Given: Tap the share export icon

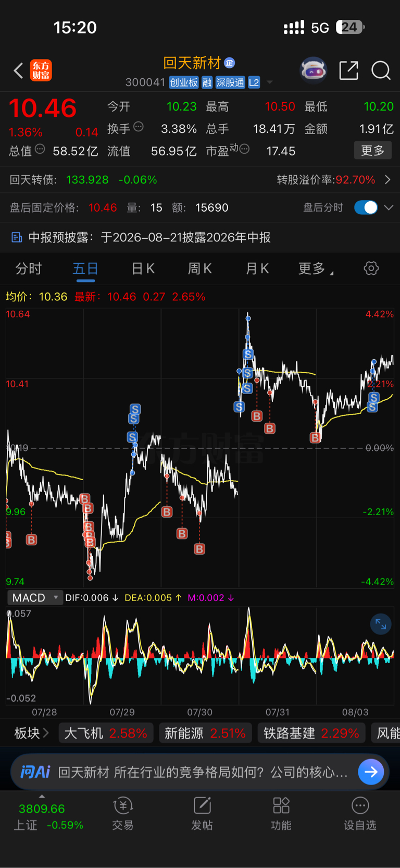Looking at the screenshot, I should (348, 70).
